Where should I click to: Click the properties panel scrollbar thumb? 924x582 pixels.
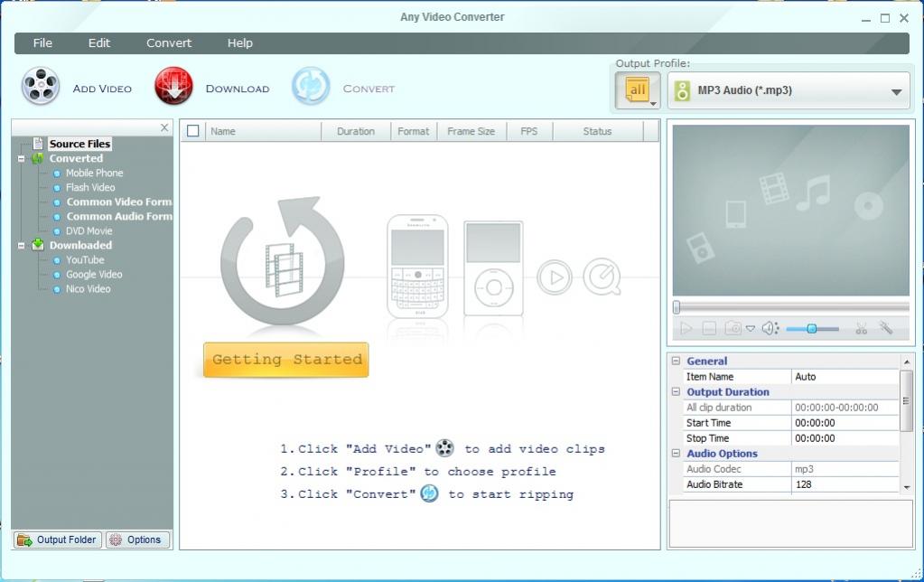(907, 401)
